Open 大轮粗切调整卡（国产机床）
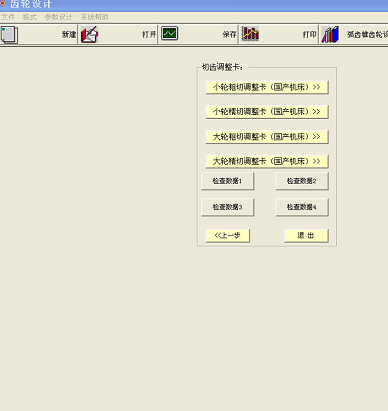This screenshot has height=411, width=388. click(267, 137)
